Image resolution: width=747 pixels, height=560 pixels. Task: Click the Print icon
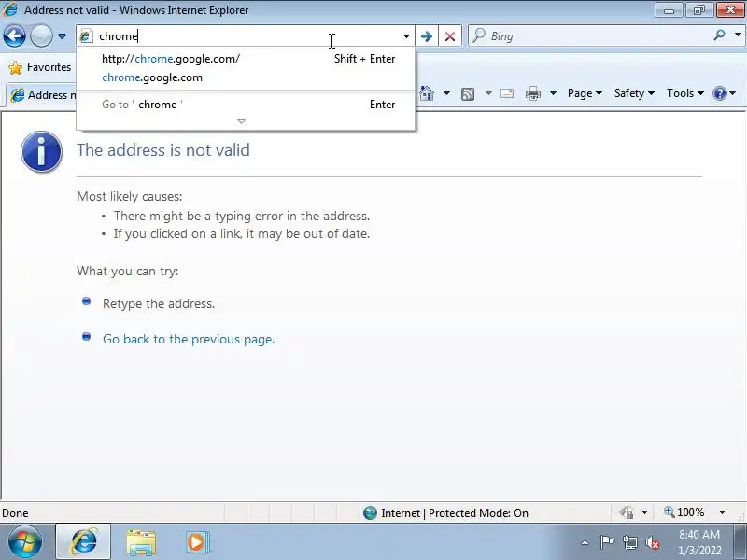tap(532, 93)
